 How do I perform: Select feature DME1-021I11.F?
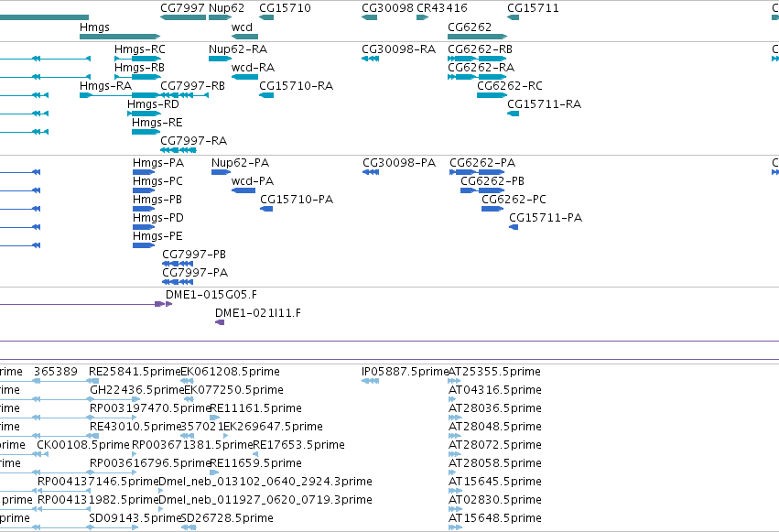pyautogui.click(x=220, y=322)
